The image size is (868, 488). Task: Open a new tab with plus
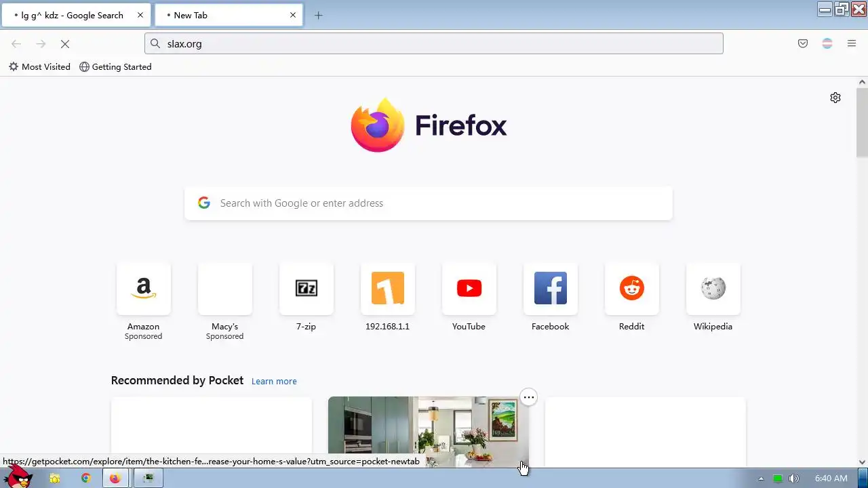coord(319,15)
